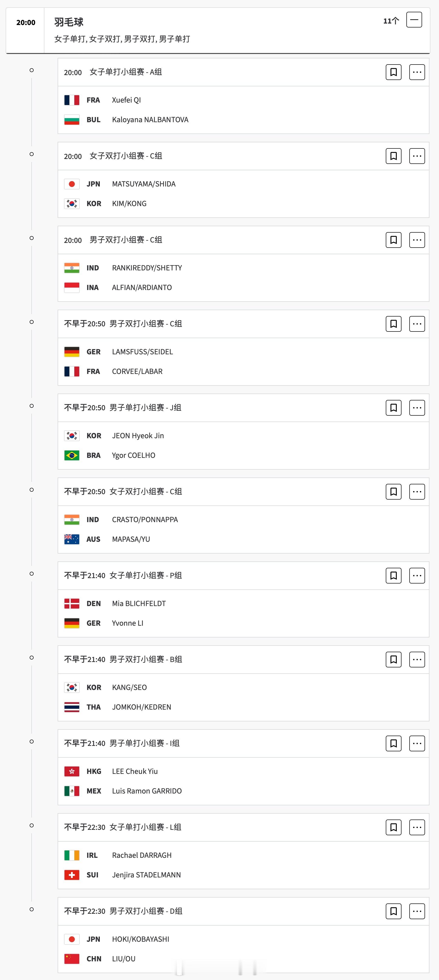Click the bookmark icon for JEON Hyeok Jin match
439x980 pixels.
(x=393, y=408)
